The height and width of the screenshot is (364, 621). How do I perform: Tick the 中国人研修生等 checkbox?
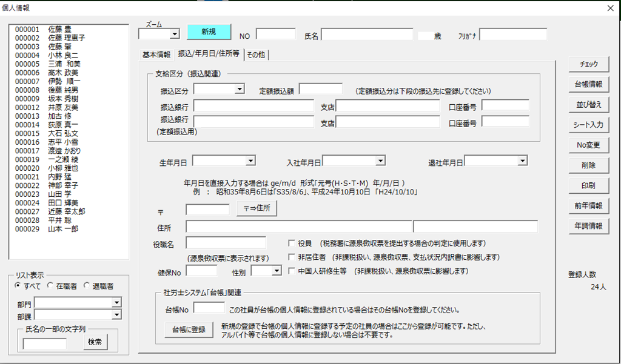click(292, 271)
